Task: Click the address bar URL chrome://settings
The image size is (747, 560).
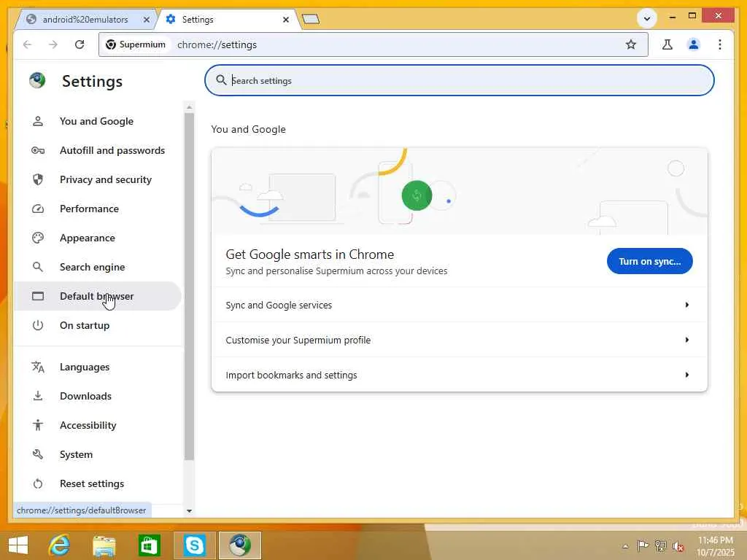Action: tap(217, 44)
